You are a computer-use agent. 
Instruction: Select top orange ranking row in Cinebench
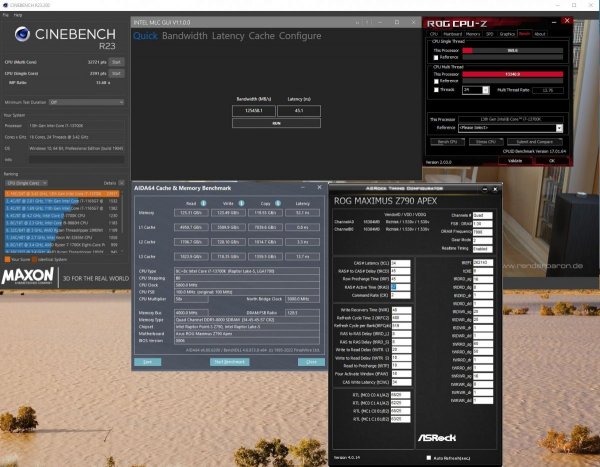click(x=62, y=194)
